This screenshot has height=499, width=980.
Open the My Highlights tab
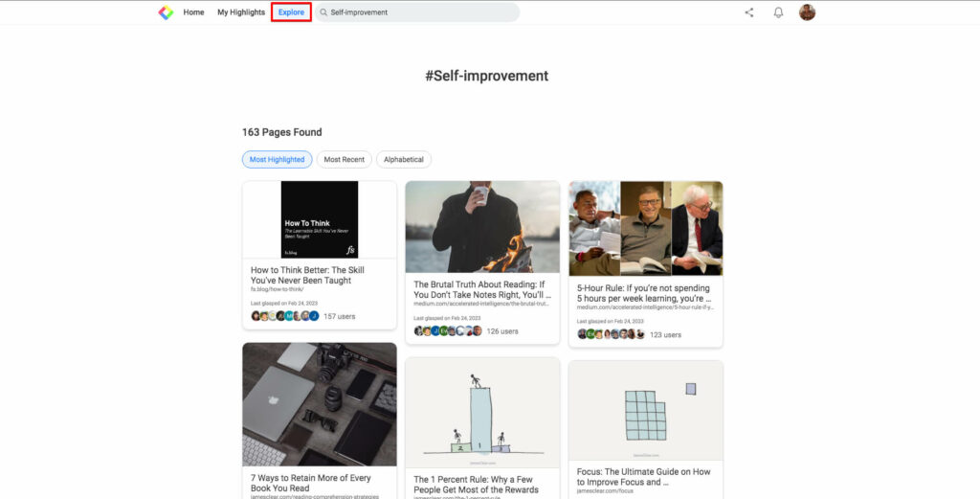click(241, 12)
